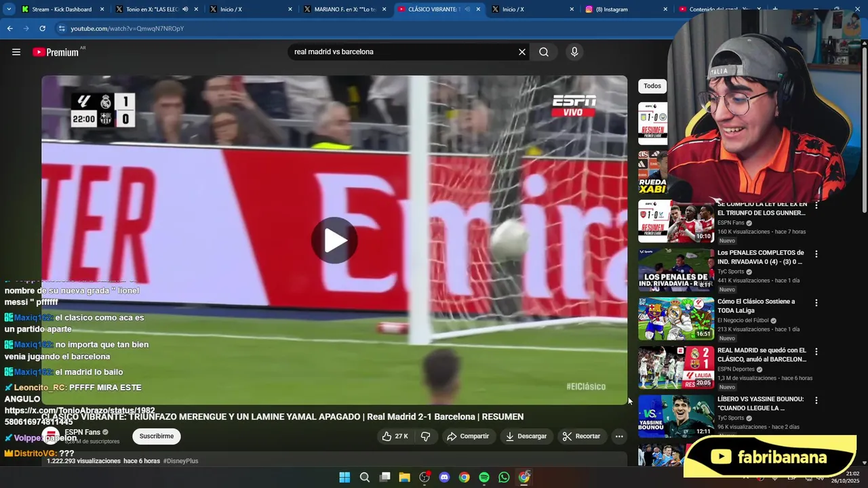Viewport: 868px width, 488px height.
Task: Open Arsenal resumen video thumbnail
Action: pos(676,222)
